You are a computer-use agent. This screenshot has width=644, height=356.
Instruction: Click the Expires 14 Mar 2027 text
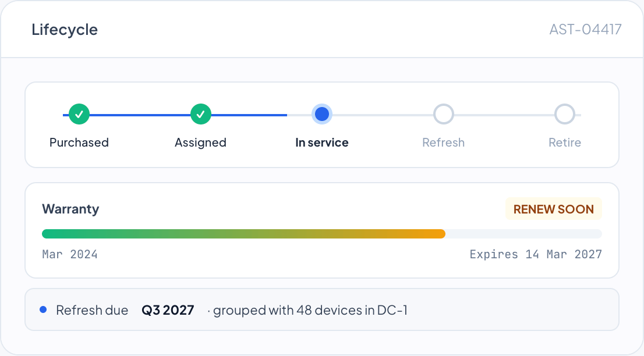point(536,254)
